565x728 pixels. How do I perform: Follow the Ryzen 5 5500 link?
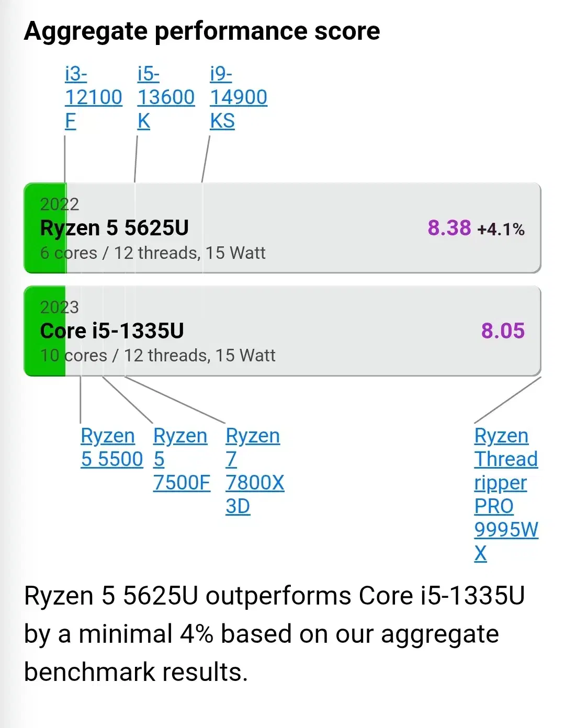(x=111, y=448)
